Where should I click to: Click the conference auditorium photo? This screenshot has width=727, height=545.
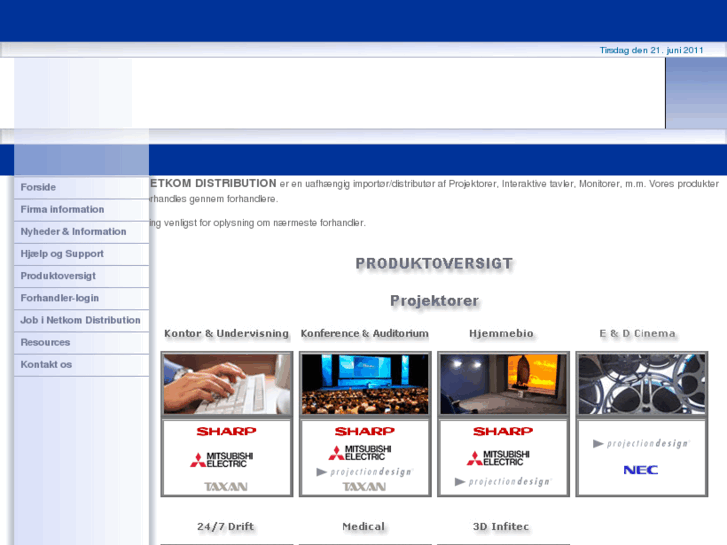pos(365,384)
